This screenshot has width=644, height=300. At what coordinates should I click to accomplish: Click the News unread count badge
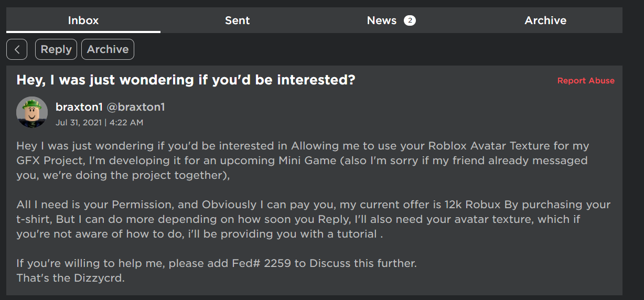pos(410,20)
